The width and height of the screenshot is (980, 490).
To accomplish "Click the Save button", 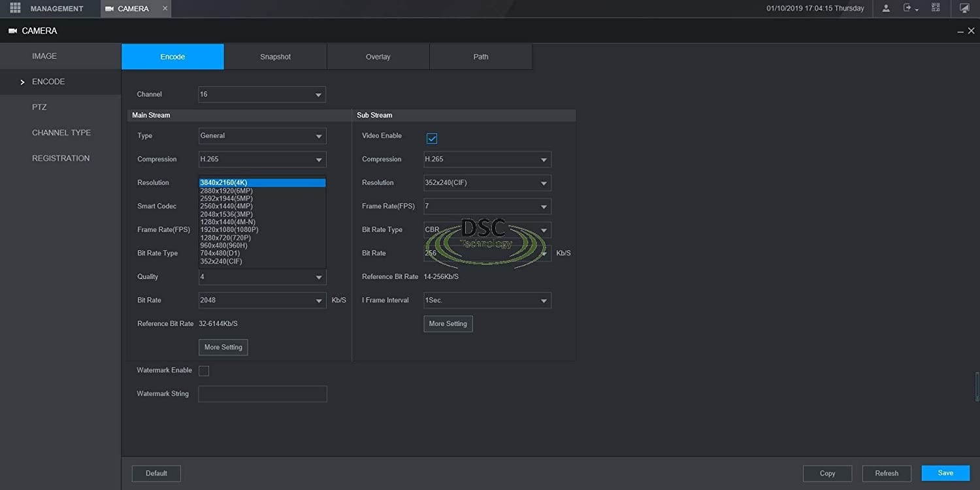I will (945, 473).
